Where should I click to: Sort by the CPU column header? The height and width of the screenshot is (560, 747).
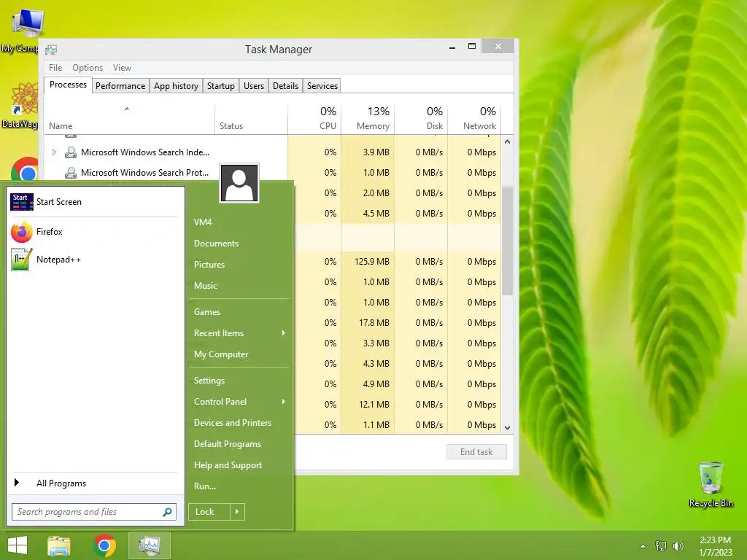(x=314, y=117)
